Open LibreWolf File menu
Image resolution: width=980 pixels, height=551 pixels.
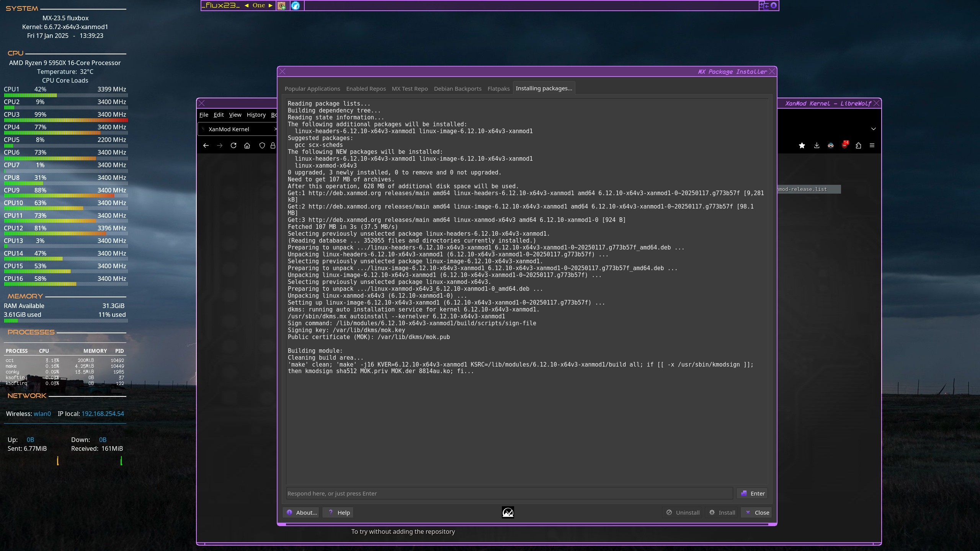click(x=204, y=115)
